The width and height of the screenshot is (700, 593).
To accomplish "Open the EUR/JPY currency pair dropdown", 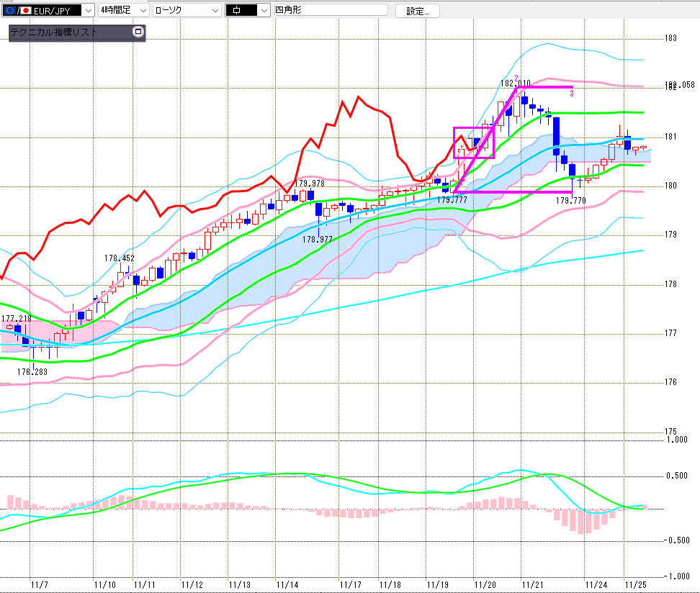I will click(x=88, y=11).
